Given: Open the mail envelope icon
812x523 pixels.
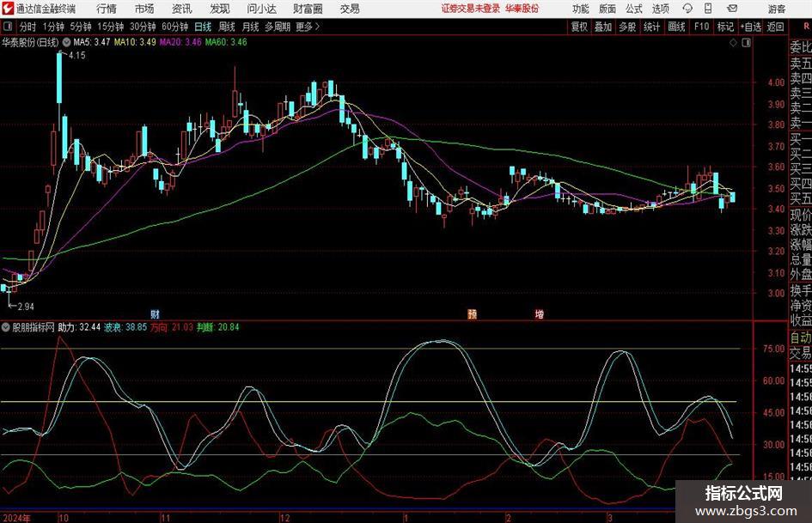Looking at the screenshot, I should 732,9.
